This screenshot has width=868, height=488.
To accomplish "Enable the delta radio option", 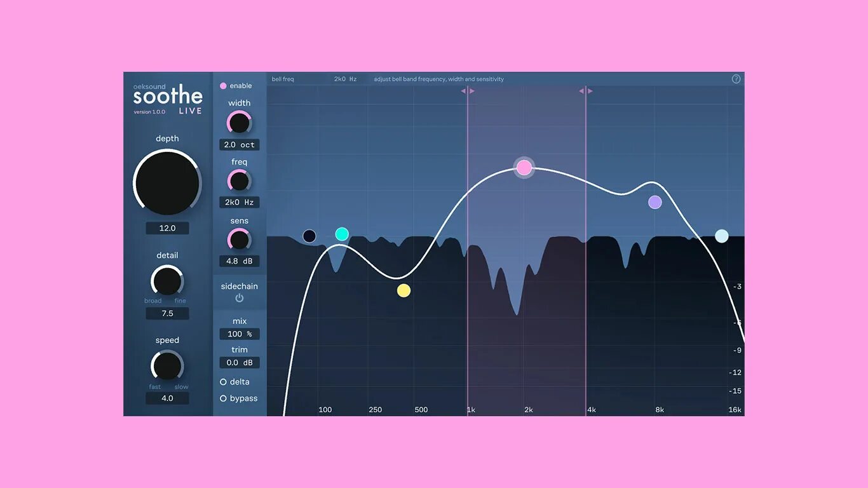I will tap(223, 382).
